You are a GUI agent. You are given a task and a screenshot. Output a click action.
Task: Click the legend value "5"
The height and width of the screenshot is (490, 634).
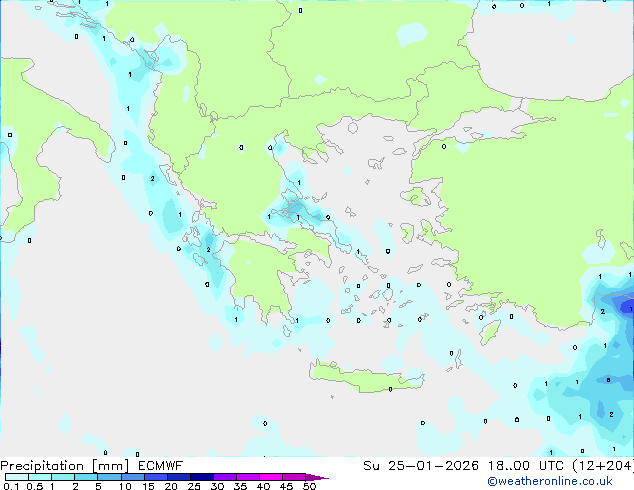point(98,486)
